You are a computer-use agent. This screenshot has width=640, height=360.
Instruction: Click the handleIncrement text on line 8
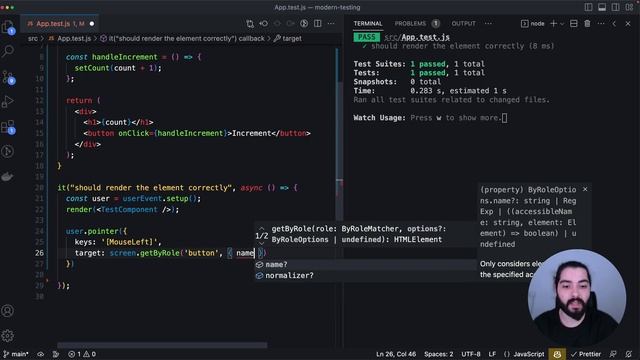point(124,57)
